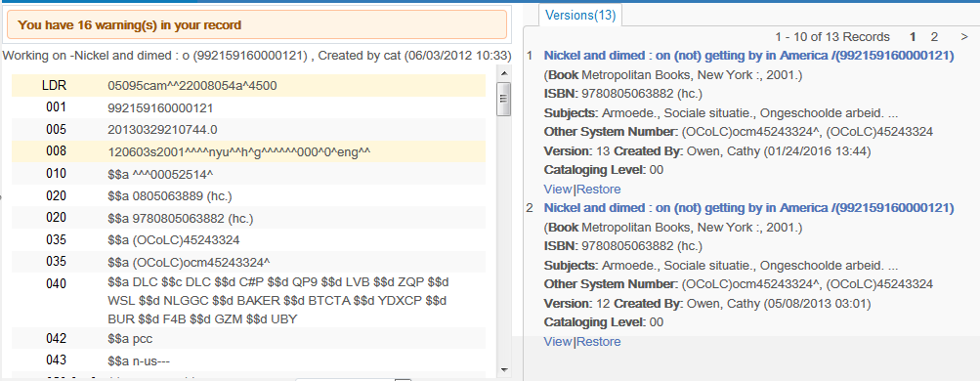Screen dimensions: 980x381
Task: Go to results page 2
Action: 934,37
